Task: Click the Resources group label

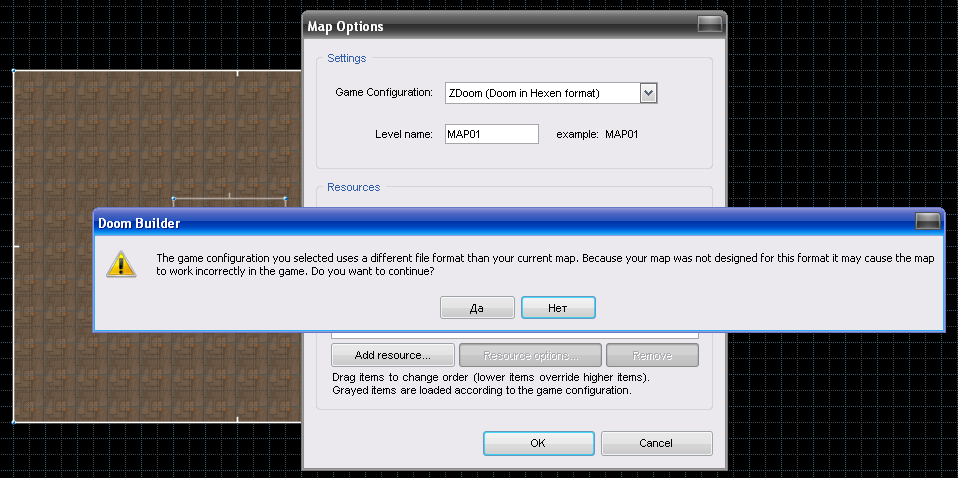Action: pos(353,187)
